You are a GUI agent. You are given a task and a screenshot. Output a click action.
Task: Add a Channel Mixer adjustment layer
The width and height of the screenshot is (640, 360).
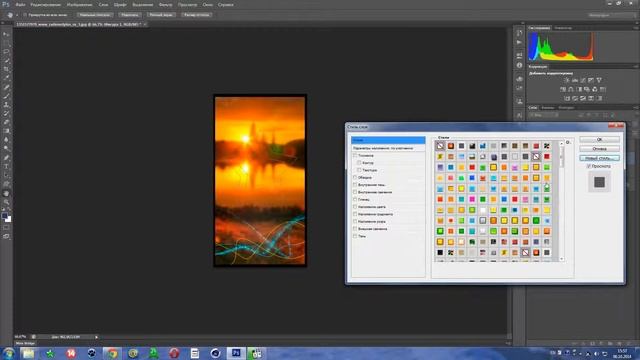pyautogui.click(x=595, y=89)
